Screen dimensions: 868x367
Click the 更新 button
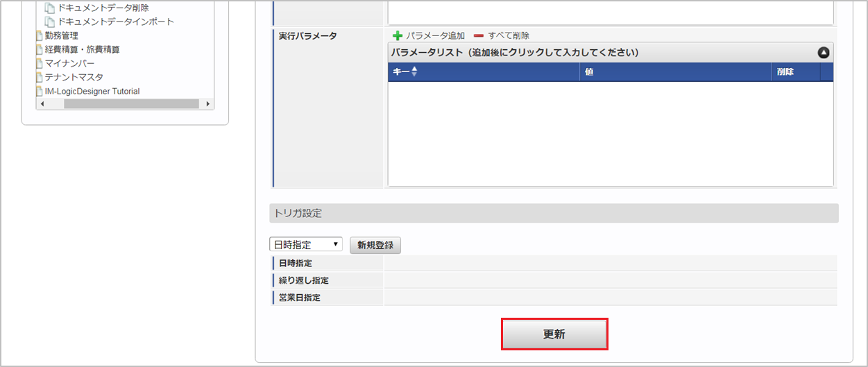(554, 334)
